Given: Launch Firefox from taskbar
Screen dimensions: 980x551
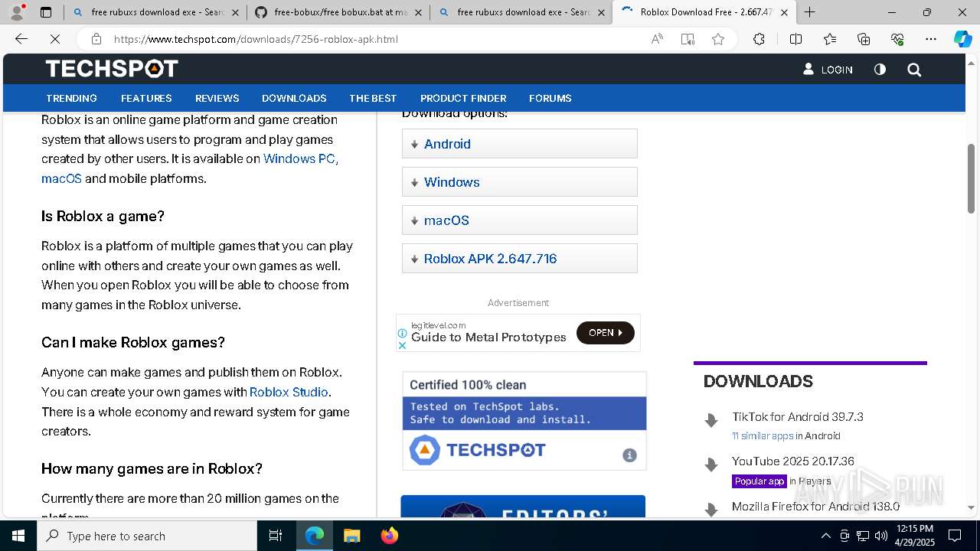Looking at the screenshot, I should point(390,536).
